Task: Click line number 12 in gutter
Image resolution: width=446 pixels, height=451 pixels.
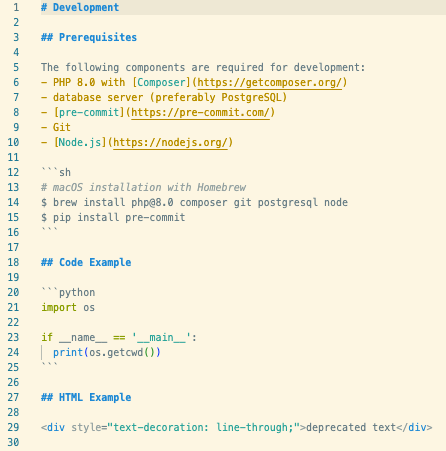Action: [x=13, y=172]
